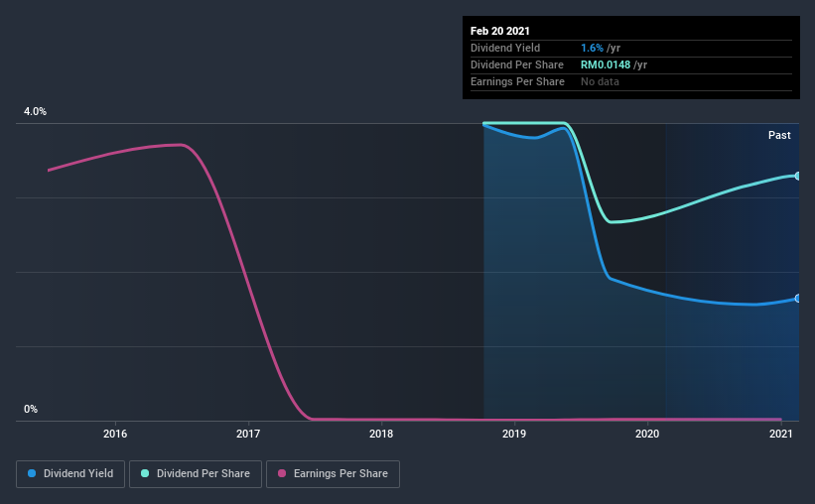Click the 1.6% dividend yield value
Viewport: 815px width, 504px height.
pos(592,48)
